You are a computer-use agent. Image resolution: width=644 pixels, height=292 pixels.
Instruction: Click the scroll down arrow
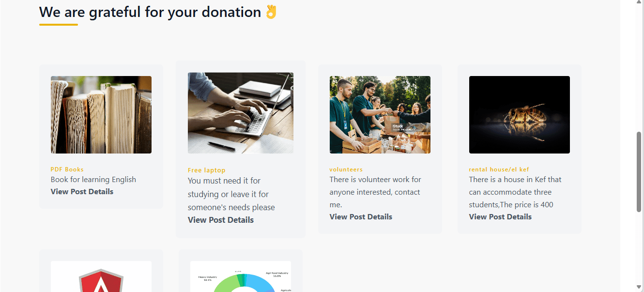tap(639, 287)
